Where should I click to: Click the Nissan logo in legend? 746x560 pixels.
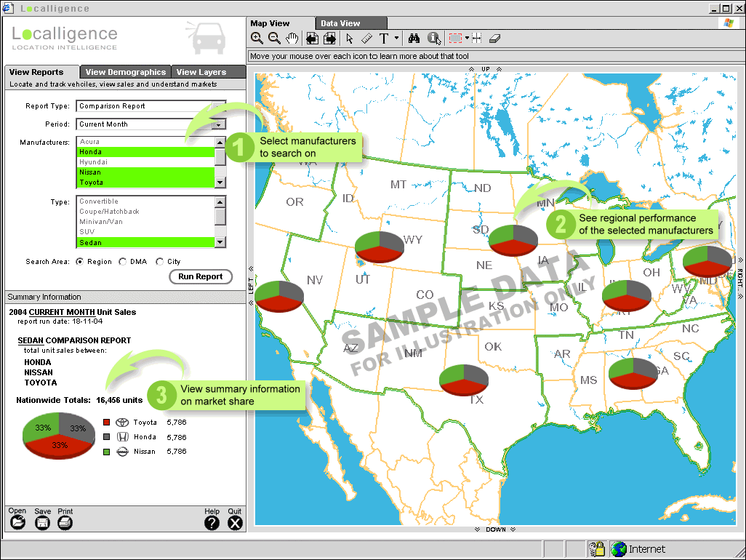click(123, 452)
